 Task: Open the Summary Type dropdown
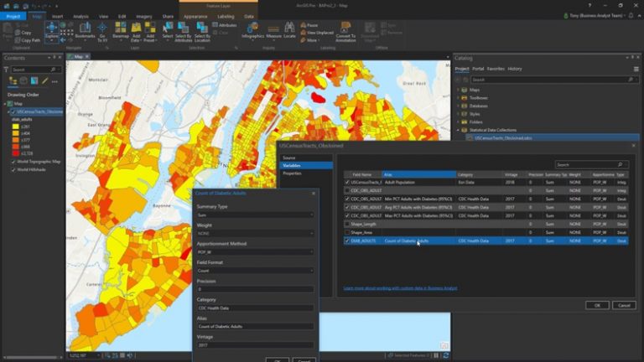tap(255, 215)
